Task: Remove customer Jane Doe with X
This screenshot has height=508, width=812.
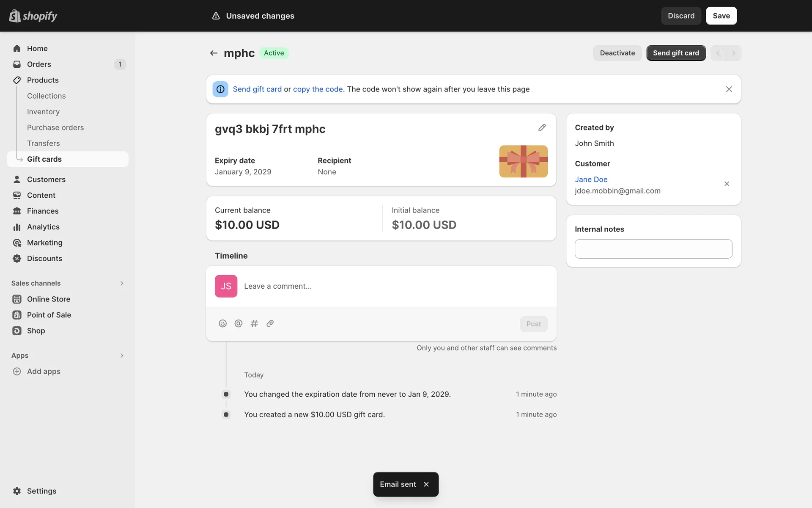Action: click(727, 184)
